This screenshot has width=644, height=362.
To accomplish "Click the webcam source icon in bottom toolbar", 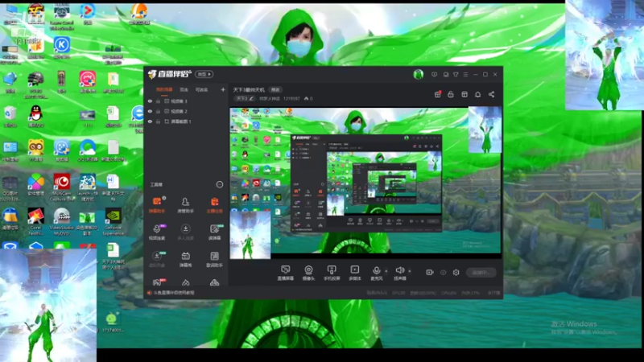I will pos(308,270).
